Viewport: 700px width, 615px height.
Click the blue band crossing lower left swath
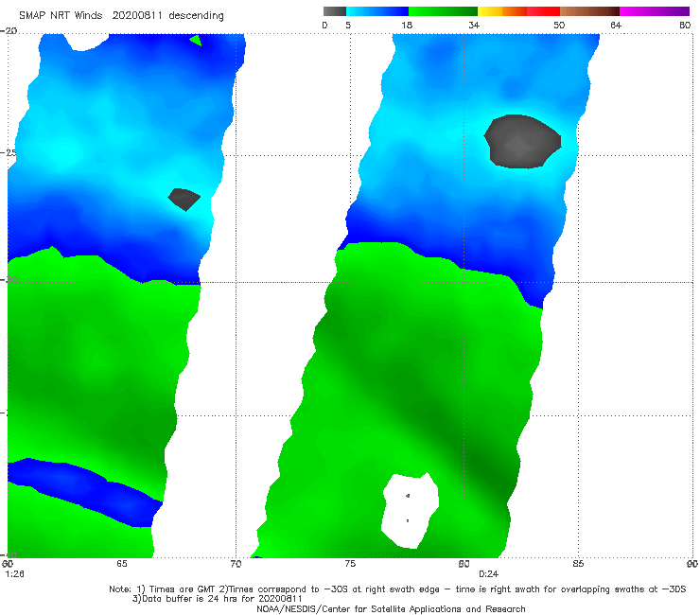[85, 491]
